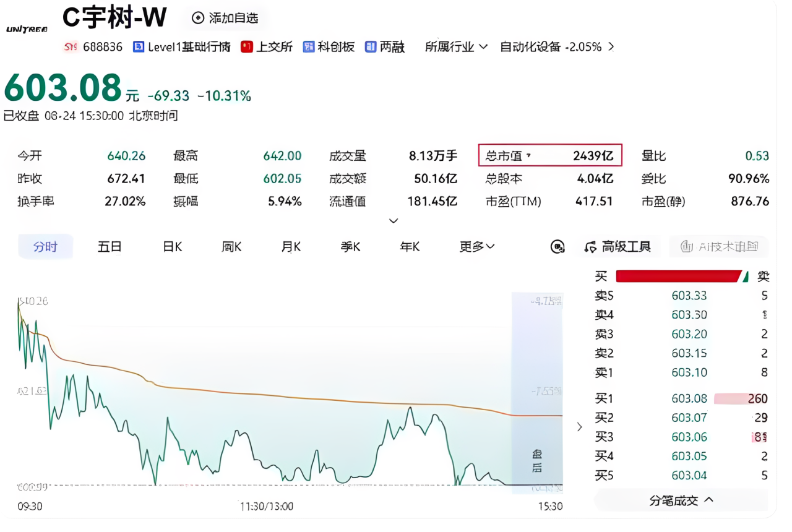Click the 总股本 value 4.04亿
This screenshot has width=792, height=532.
pyautogui.click(x=595, y=179)
